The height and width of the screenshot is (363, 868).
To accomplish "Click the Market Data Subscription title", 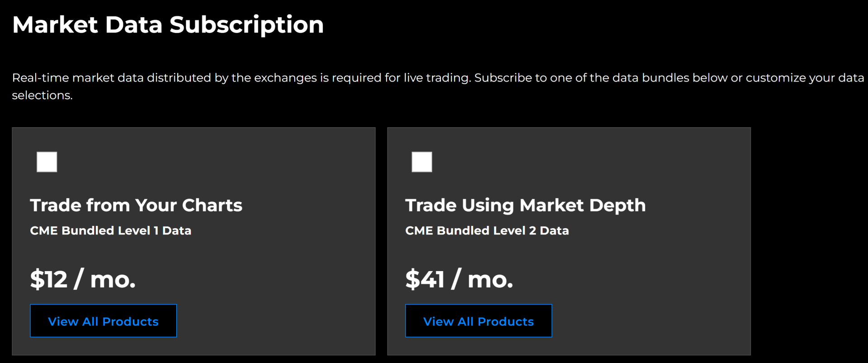I will (x=168, y=25).
